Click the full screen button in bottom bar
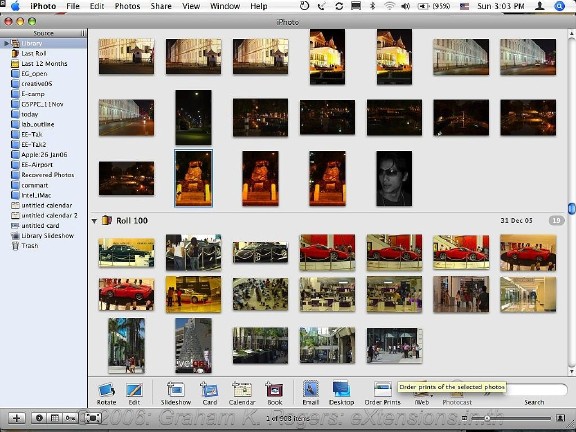576x432 pixels. coord(93,418)
